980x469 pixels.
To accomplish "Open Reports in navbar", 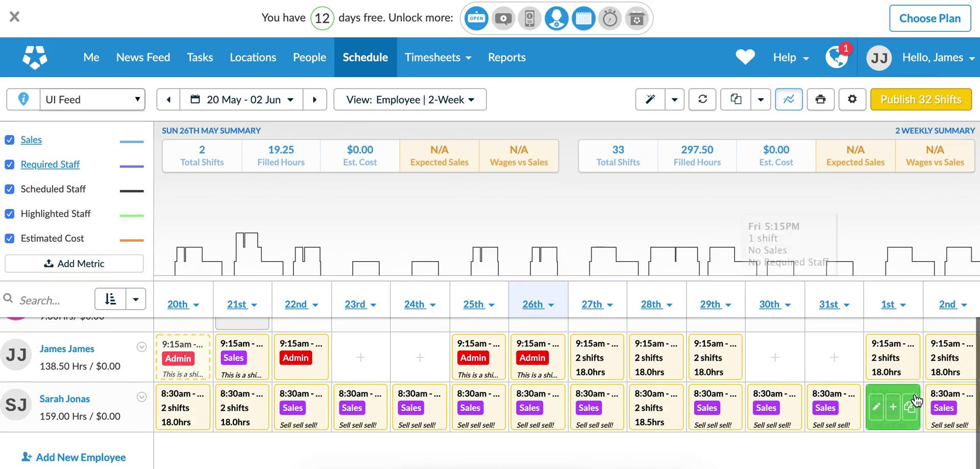I will [x=506, y=57].
